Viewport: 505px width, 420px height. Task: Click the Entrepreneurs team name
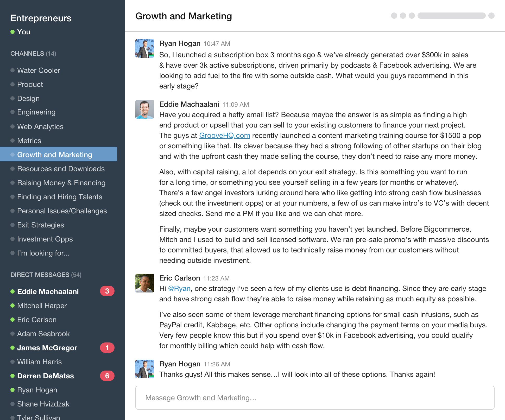(41, 18)
